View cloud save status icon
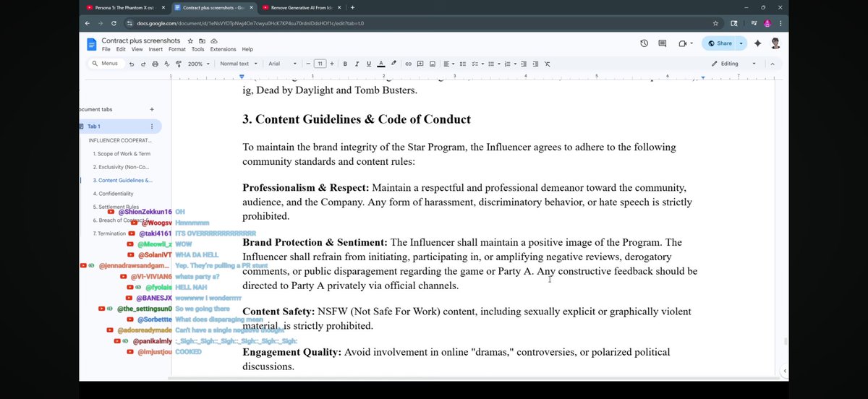Viewport: 868px width, 399px height. pyautogui.click(x=214, y=41)
